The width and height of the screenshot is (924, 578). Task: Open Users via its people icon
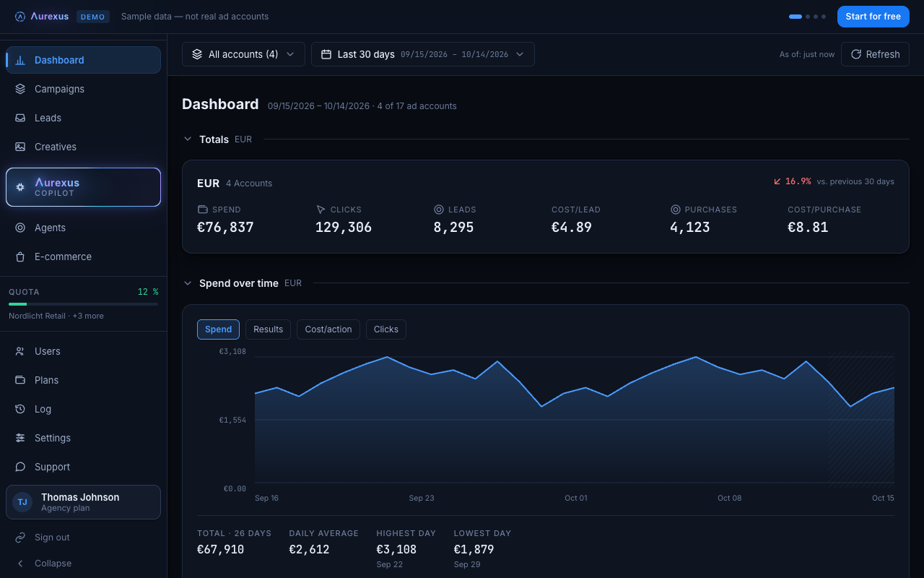point(20,351)
